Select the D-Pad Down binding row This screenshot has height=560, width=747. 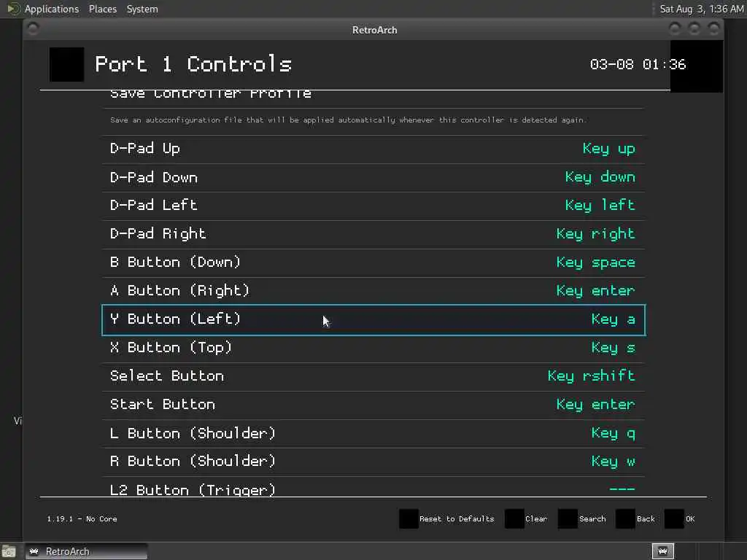click(x=373, y=178)
